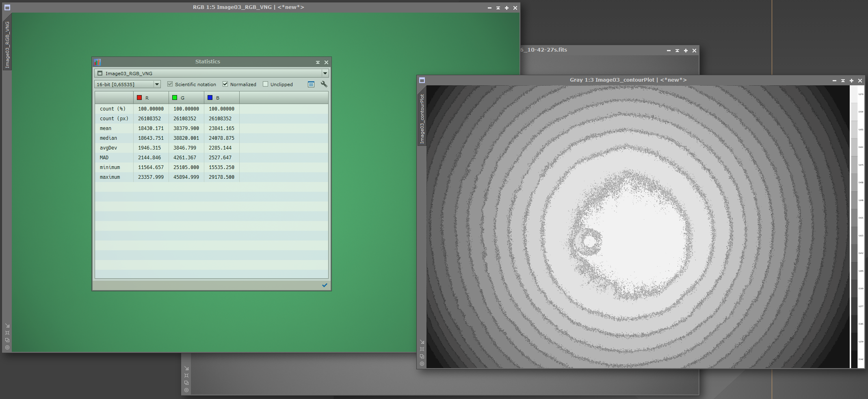The width and height of the screenshot is (868, 399).
Task: Click diagonal arrow icon in contourPlot window sidebar
Action: tap(422, 342)
